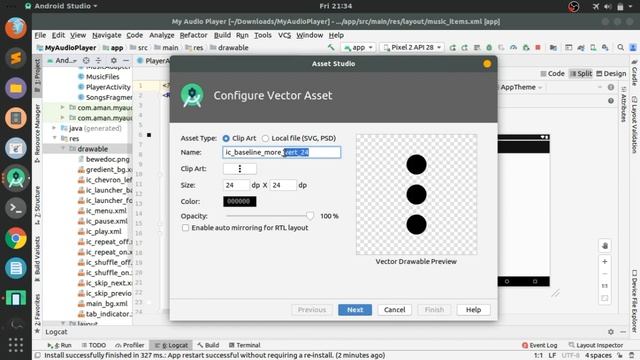Click the Android Studio dock icon
This screenshot has width=640, height=360.
[16, 178]
